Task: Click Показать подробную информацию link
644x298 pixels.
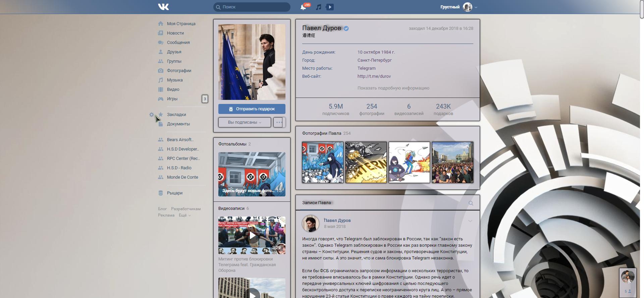Action: pos(393,88)
